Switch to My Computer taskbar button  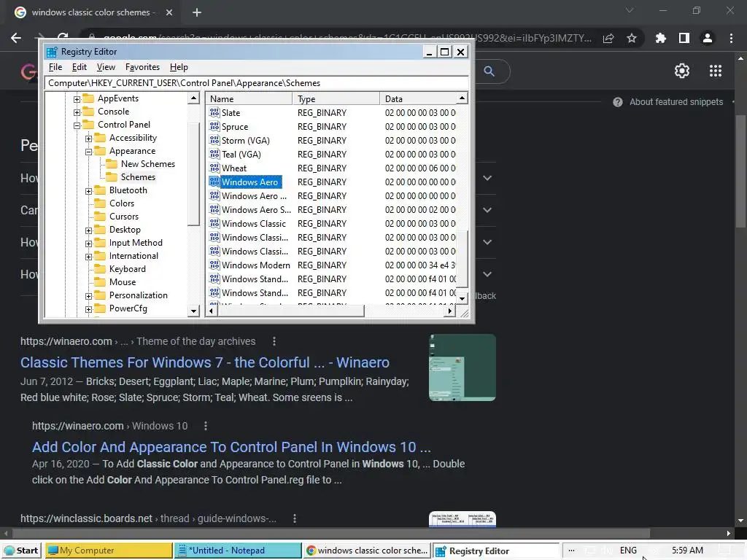(x=109, y=551)
